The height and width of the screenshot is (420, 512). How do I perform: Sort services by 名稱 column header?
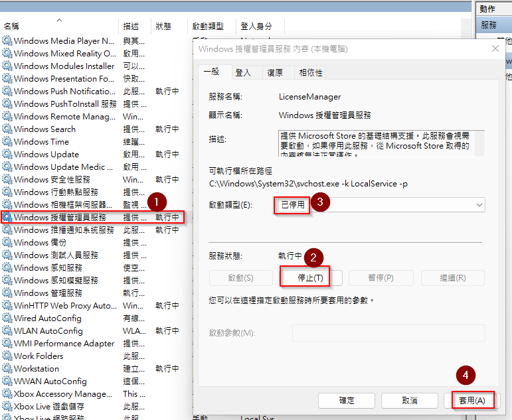coord(59,26)
